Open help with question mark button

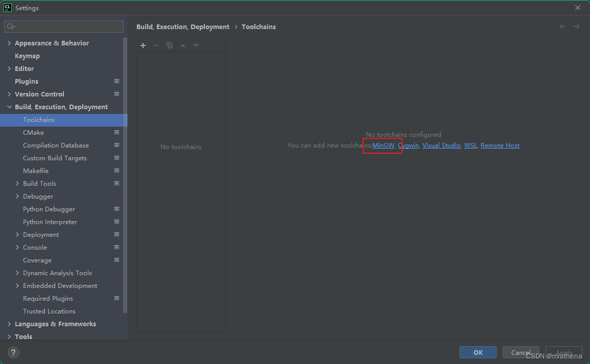tap(13, 352)
